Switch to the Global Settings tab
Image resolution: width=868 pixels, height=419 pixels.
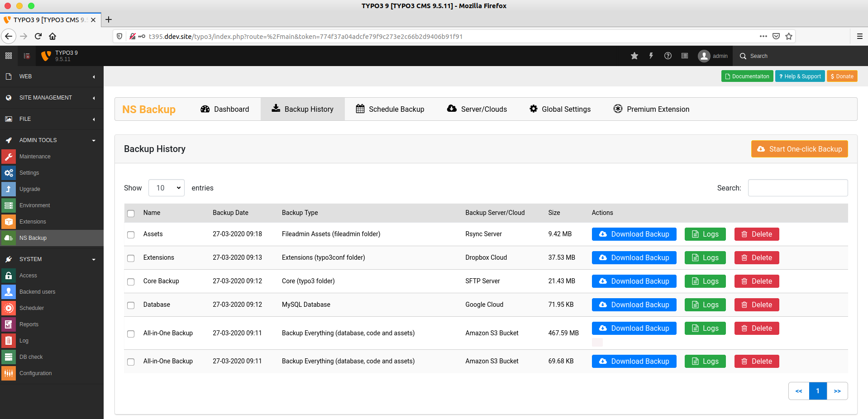[x=560, y=109]
